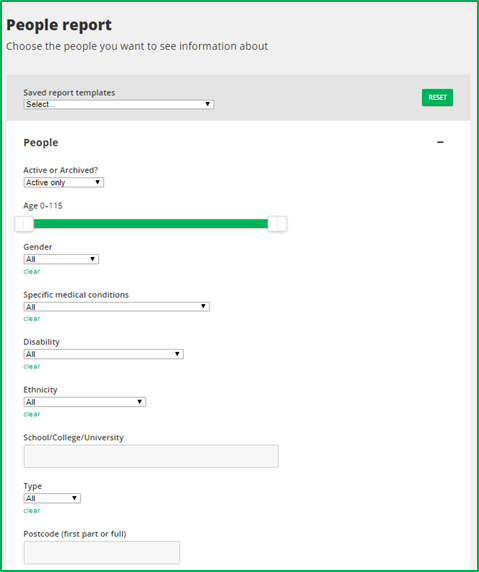Click the green age range slider bar
The image size is (479, 572).
coord(151,224)
